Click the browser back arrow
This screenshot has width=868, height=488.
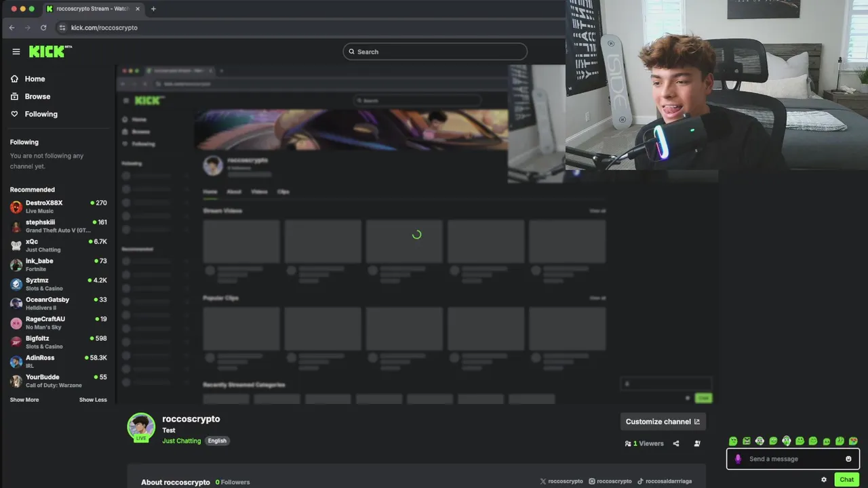[12, 28]
